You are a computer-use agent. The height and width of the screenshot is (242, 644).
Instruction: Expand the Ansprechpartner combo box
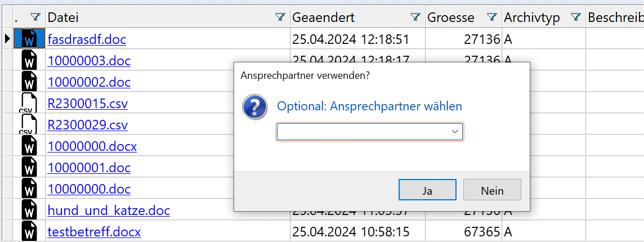coord(455,132)
